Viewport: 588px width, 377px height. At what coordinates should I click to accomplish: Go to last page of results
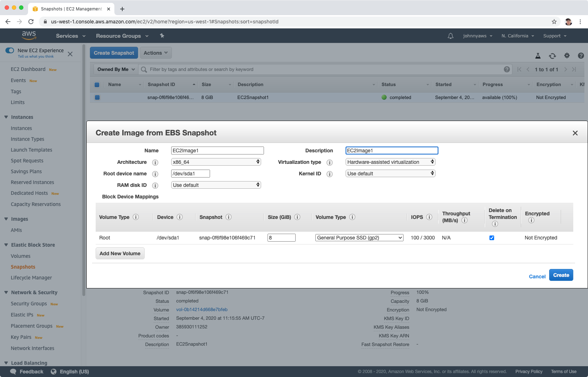pyautogui.click(x=574, y=69)
